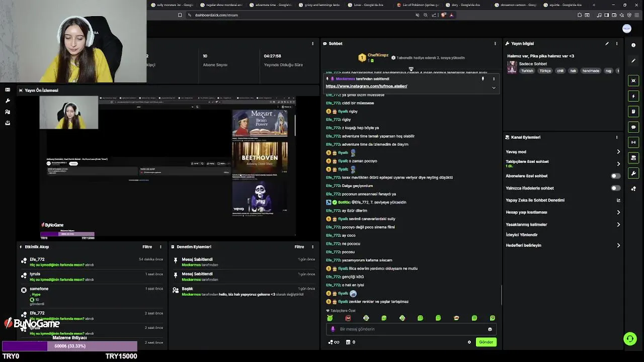The image size is (644, 362).
Task: Click the pin icon on pinned message
Action: (x=483, y=79)
